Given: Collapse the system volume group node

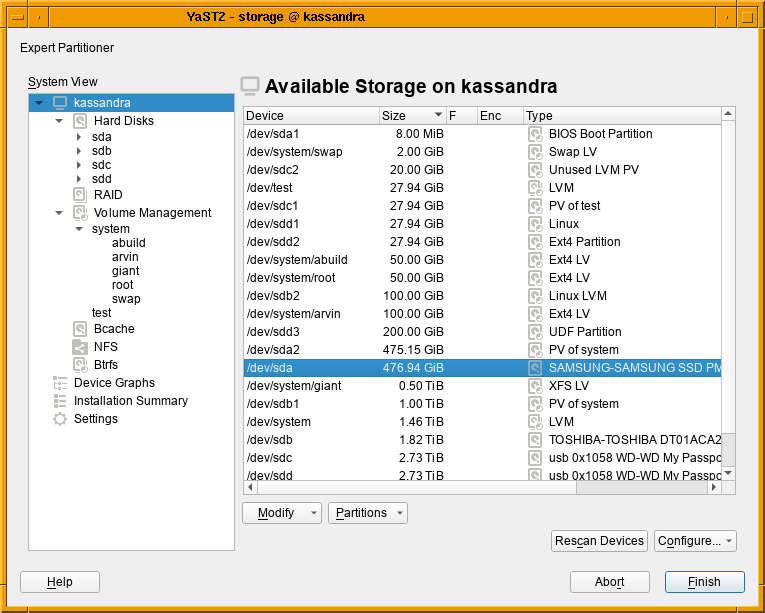Looking at the screenshot, I should click(79, 229).
